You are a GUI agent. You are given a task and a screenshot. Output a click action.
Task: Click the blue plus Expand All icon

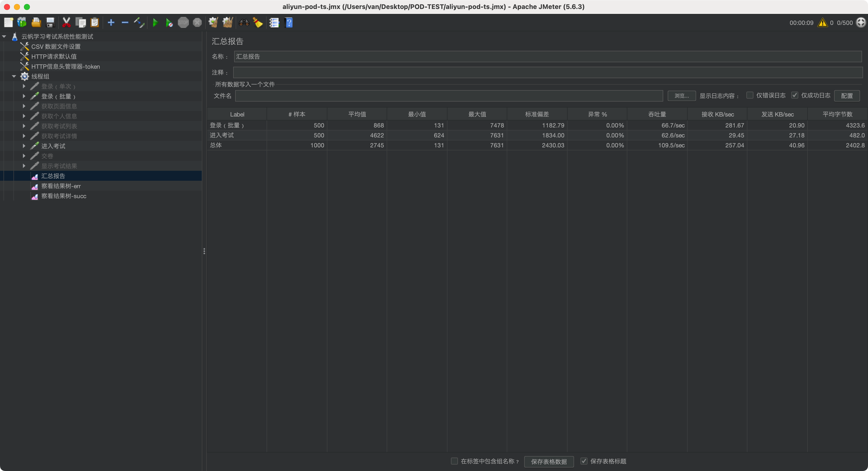[111, 23]
